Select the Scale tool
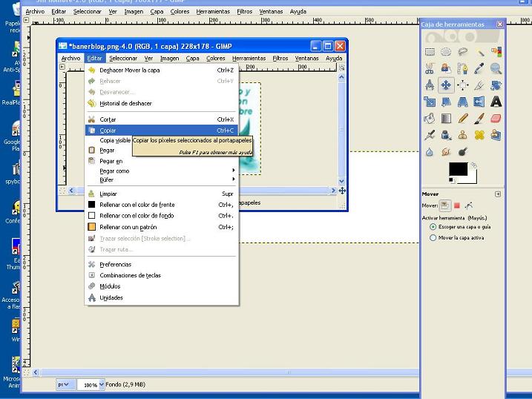This screenshot has height=399, width=532. (x=430, y=102)
